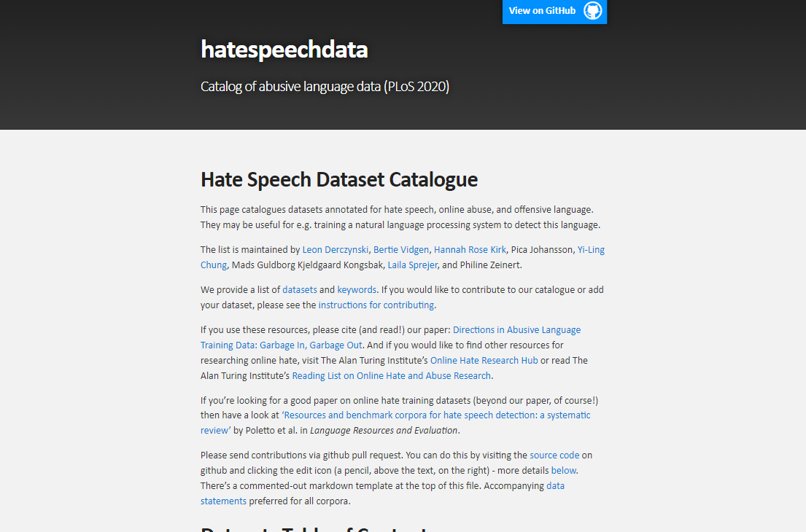
Task: Click the Catalog of abusive language data subtitle
Action: [325, 87]
